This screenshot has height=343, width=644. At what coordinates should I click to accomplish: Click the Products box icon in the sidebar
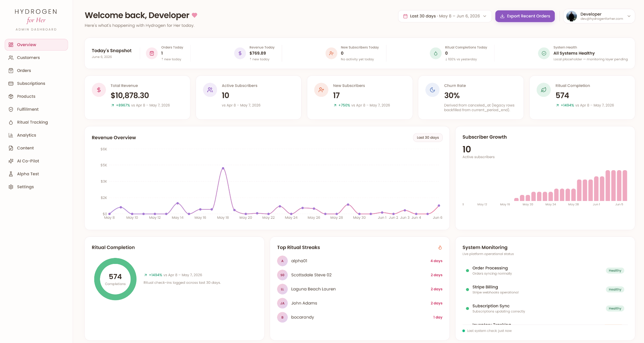coord(11,96)
